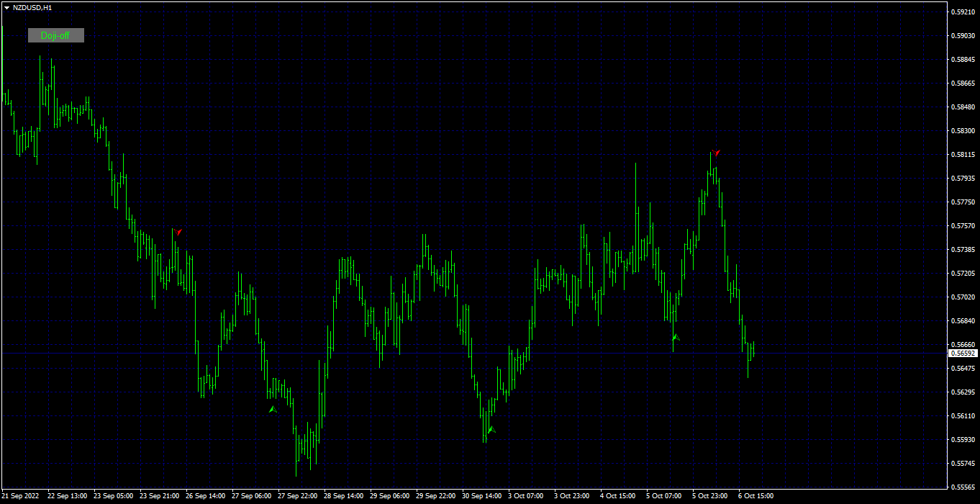Screen dimensions: 980x504
Task: Click the 0.56475 price axis label
Action: tap(964, 369)
